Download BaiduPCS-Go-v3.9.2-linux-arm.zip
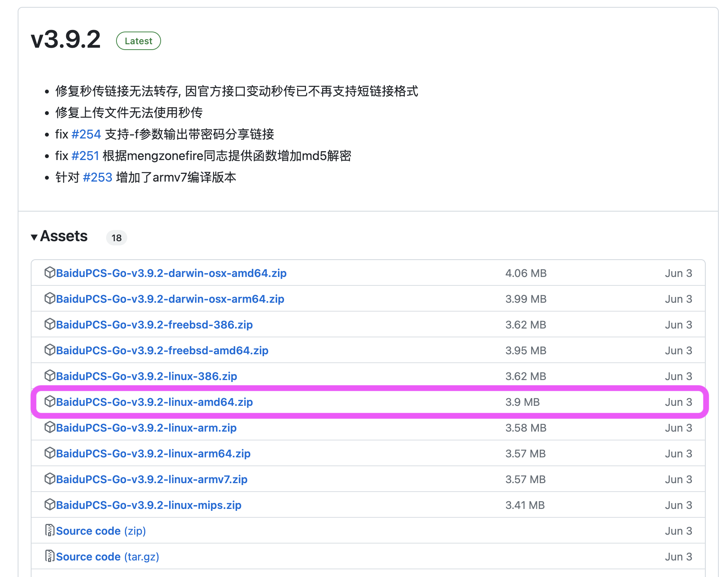The image size is (728, 577). 146,428
